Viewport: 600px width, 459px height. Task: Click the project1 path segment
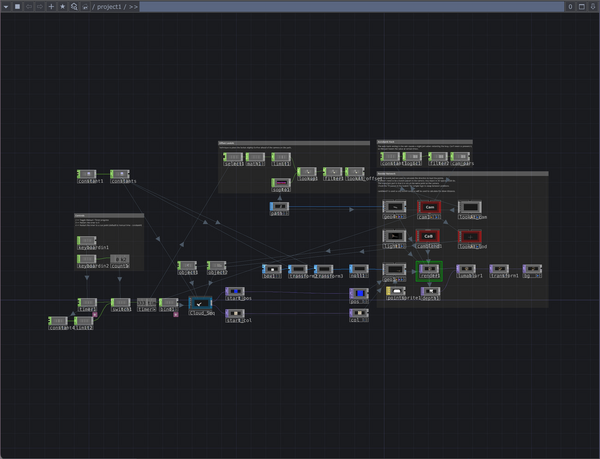pyautogui.click(x=109, y=7)
